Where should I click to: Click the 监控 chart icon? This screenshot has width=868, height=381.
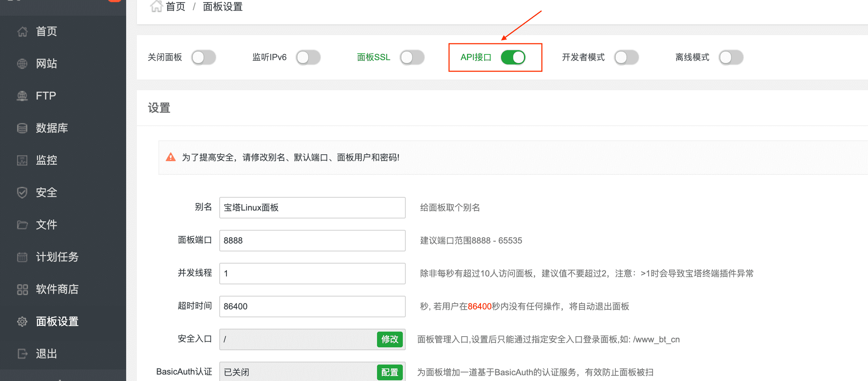[22, 160]
